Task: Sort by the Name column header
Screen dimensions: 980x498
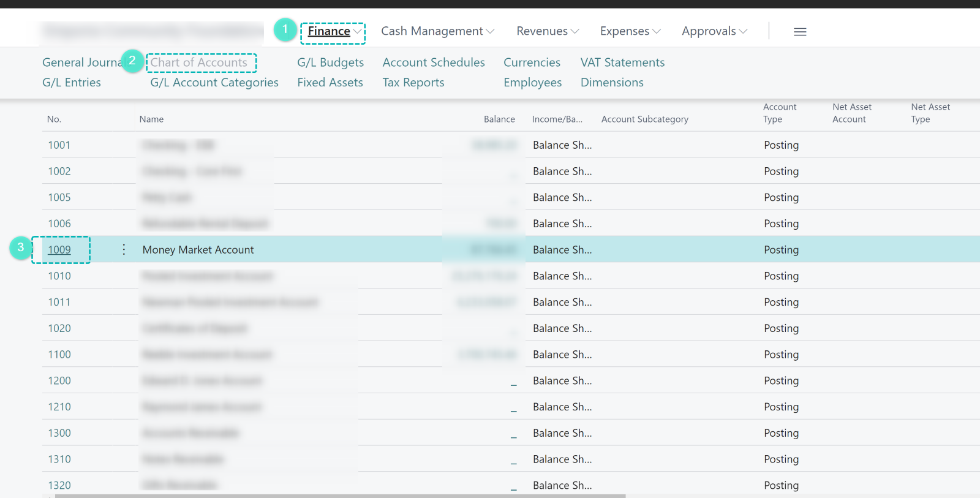Action: click(151, 119)
